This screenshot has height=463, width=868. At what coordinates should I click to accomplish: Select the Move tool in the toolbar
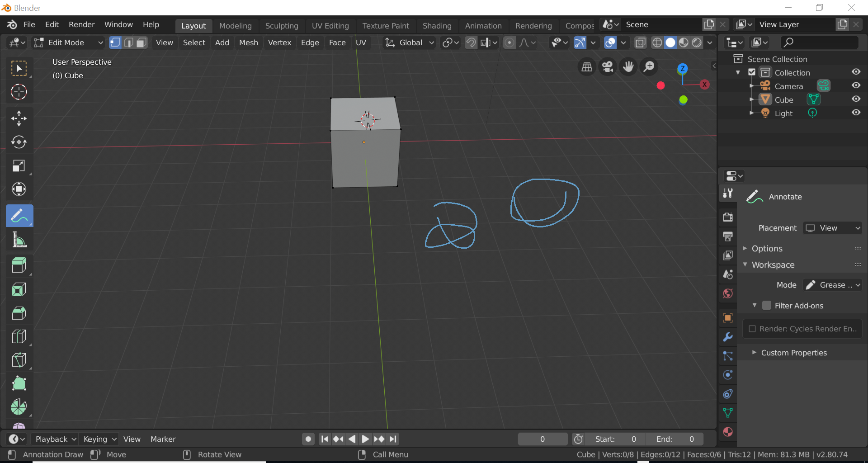(x=19, y=118)
